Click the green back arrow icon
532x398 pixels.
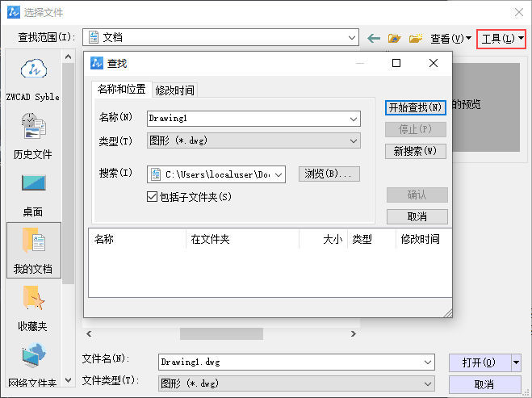(374, 38)
